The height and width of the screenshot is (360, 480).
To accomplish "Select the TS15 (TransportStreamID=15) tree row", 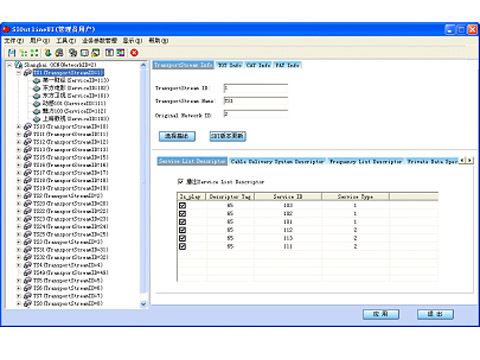I will 71,157.
